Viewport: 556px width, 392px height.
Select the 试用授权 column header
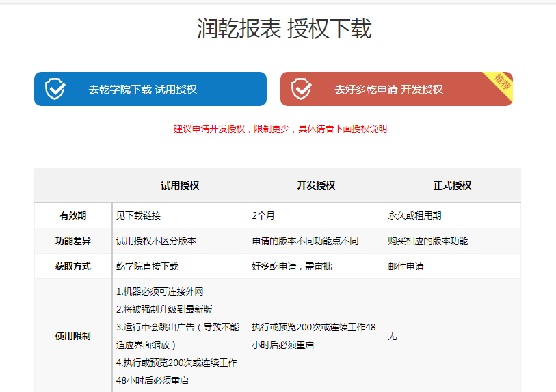pyautogui.click(x=180, y=185)
